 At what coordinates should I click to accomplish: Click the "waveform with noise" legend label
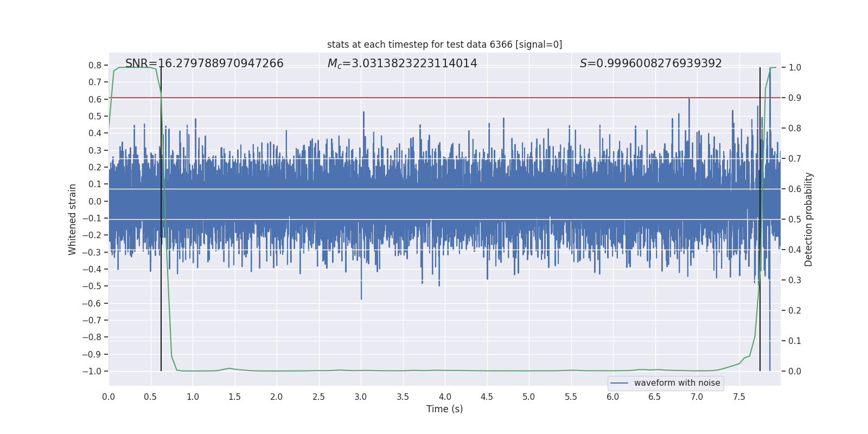click(x=677, y=383)
